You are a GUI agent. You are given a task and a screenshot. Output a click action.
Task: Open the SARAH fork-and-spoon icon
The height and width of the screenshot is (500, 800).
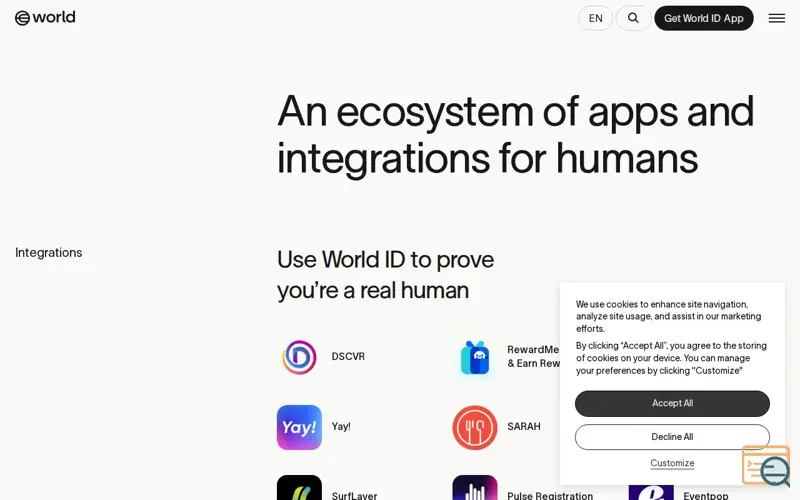(474, 427)
